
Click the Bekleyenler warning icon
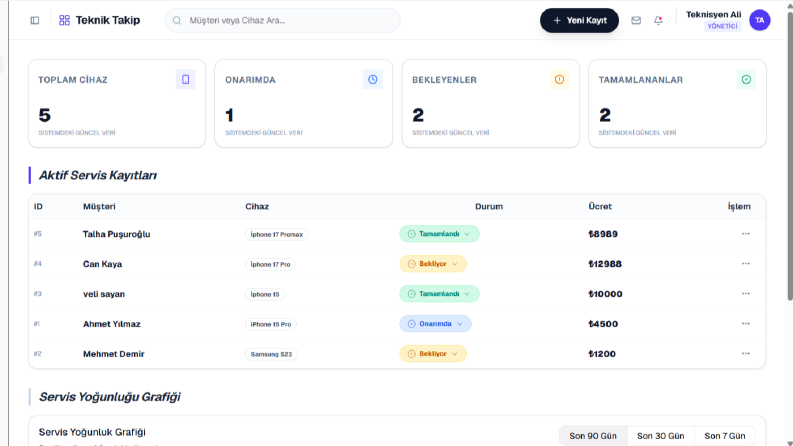click(x=559, y=79)
